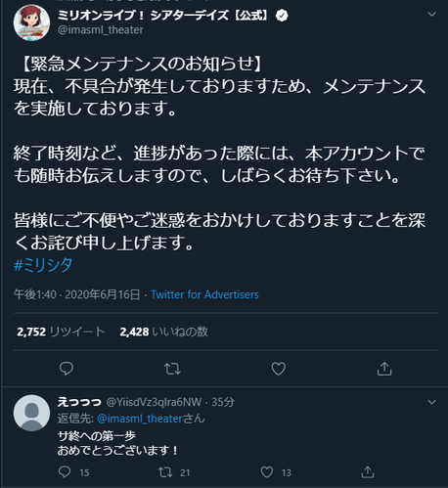Screen dimensions: 448x488
Task: Open the @YiisdVz3qIra6NW user handle
Action: 154,402
